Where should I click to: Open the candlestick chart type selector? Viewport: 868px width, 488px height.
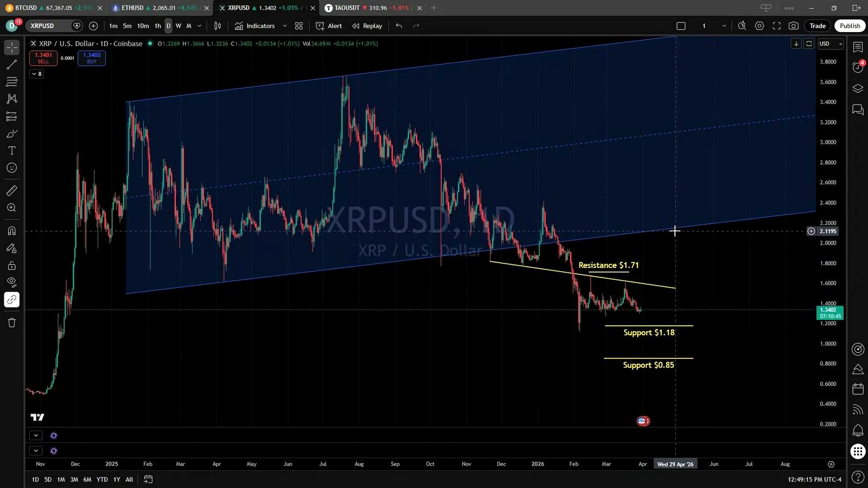coord(218,25)
